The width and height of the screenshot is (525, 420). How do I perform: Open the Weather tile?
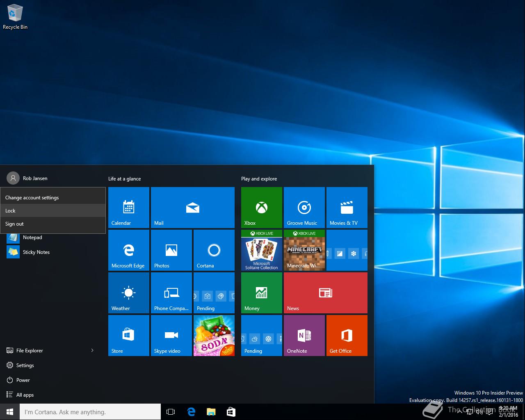[129, 293]
